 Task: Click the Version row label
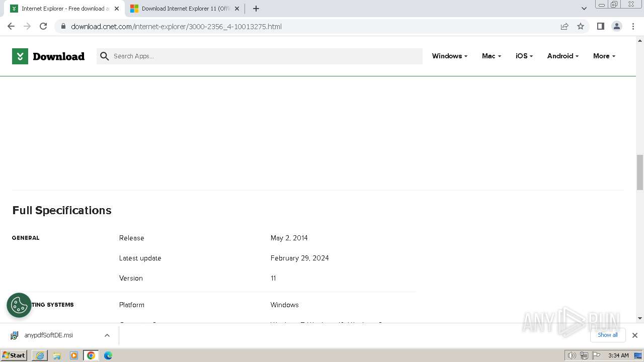click(x=131, y=278)
